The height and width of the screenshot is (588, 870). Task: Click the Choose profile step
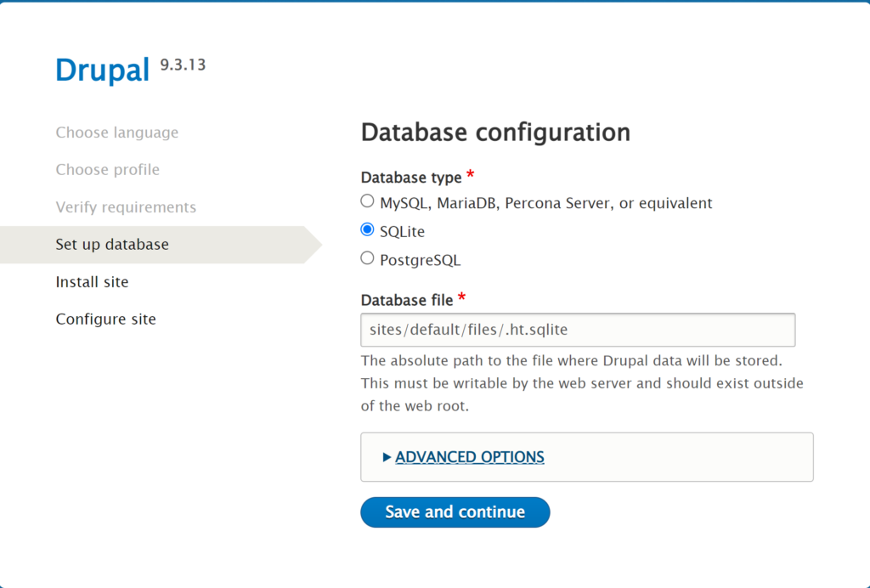(108, 170)
